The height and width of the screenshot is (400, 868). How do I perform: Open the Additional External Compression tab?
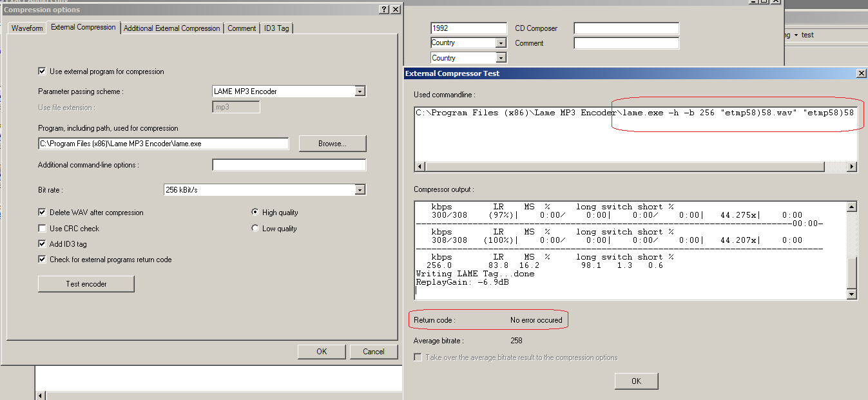click(x=172, y=28)
